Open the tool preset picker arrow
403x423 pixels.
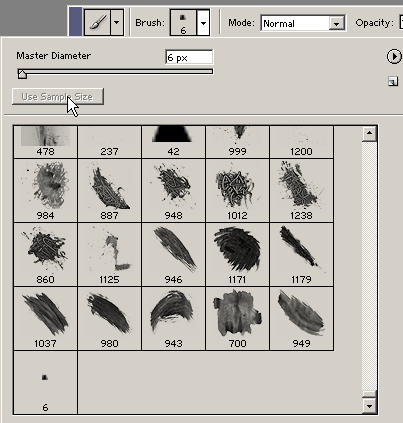point(117,22)
